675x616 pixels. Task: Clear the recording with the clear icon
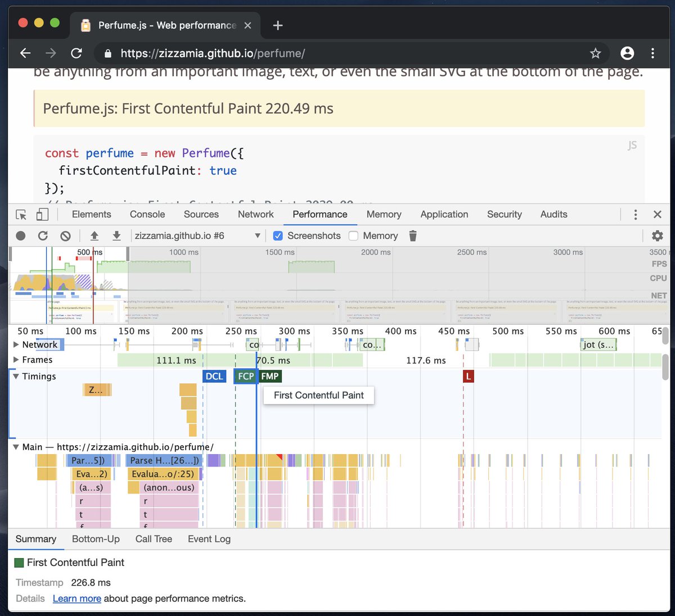(x=65, y=236)
